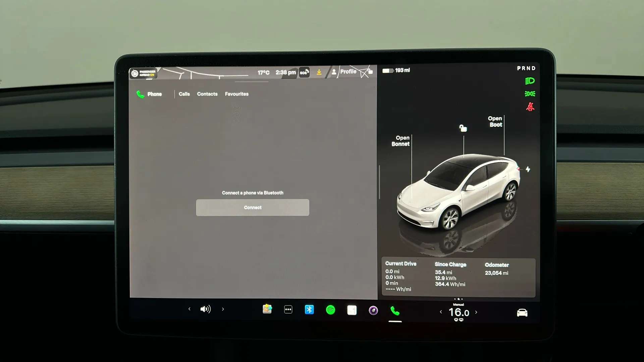Open climate controls via 16.0 temperature

459,312
